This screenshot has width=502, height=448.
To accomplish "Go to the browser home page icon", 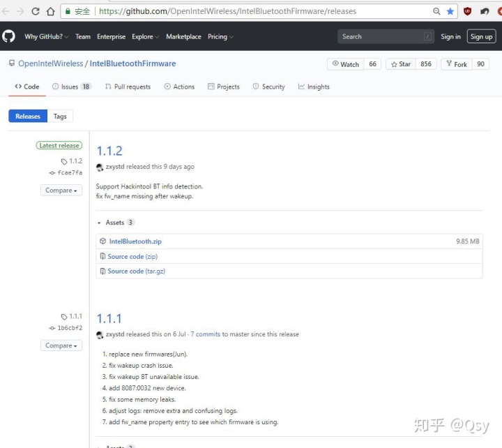I will [51, 11].
